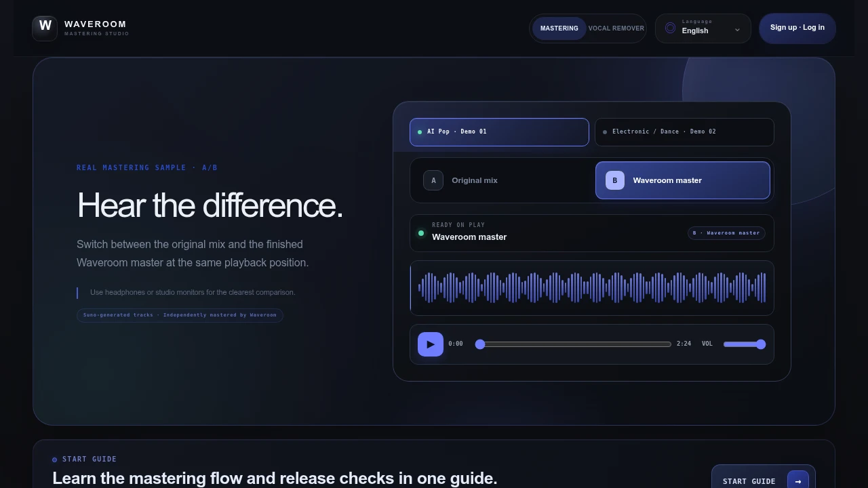
Task: Click the arrow icon on Start Guide
Action: click(798, 481)
